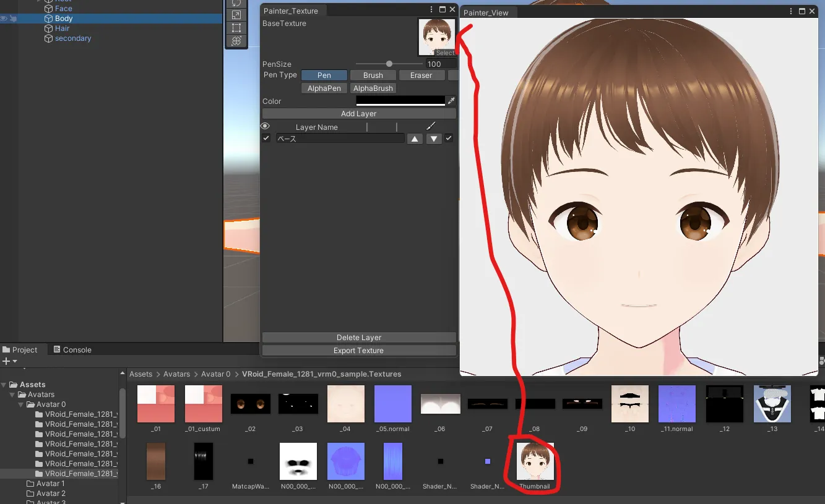Pick a color with the eyedropper icon
This screenshot has height=504, width=825.
(x=451, y=101)
